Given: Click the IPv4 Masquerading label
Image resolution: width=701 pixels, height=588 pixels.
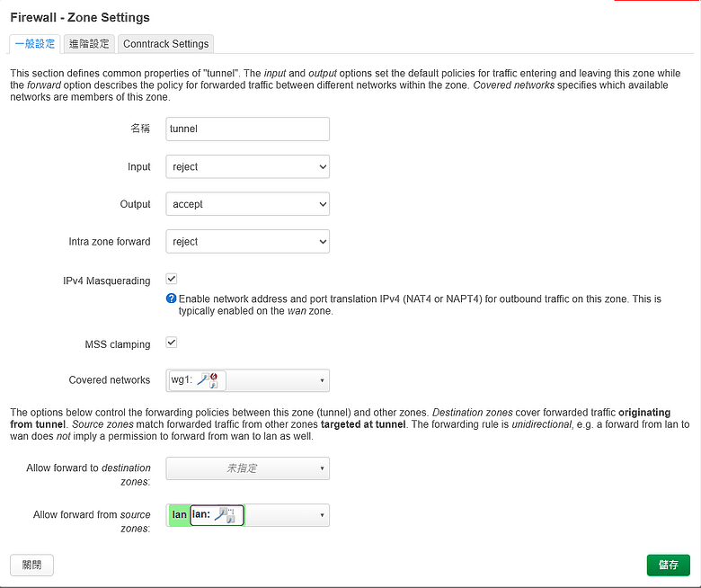Looking at the screenshot, I should point(106,281).
